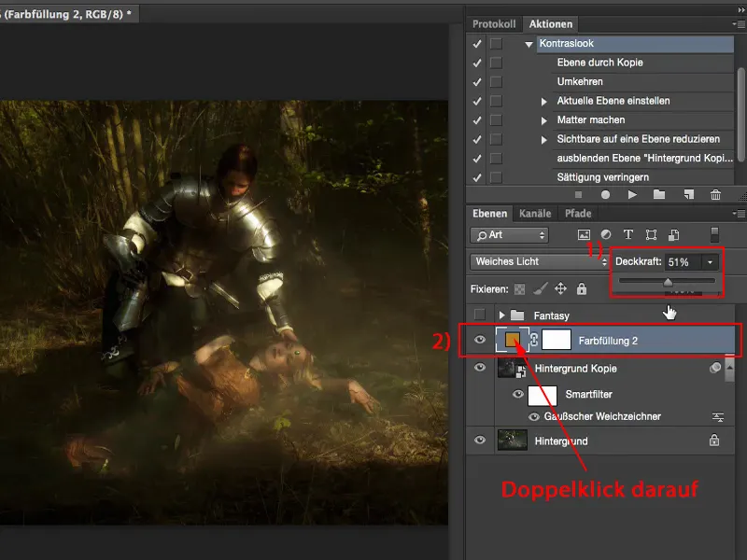
Task: Toggle the checkmark for Umkehren step
Action: [x=476, y=82]
